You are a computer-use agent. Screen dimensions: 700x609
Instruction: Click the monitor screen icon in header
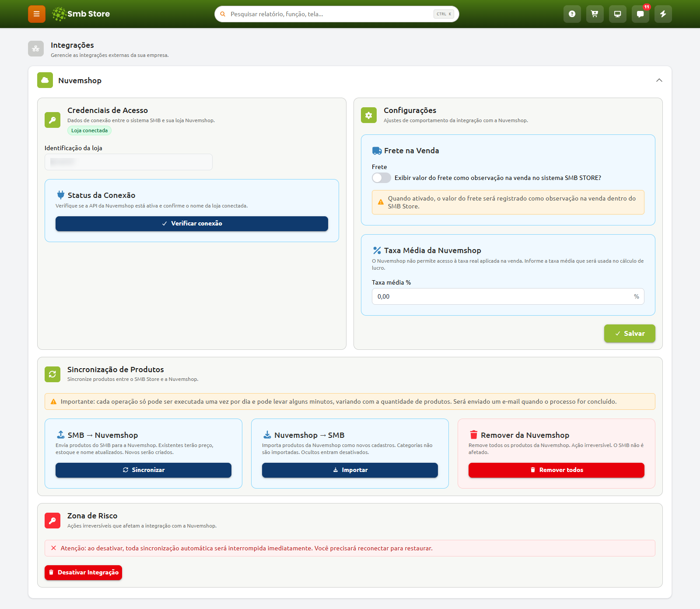pos(618,14)
